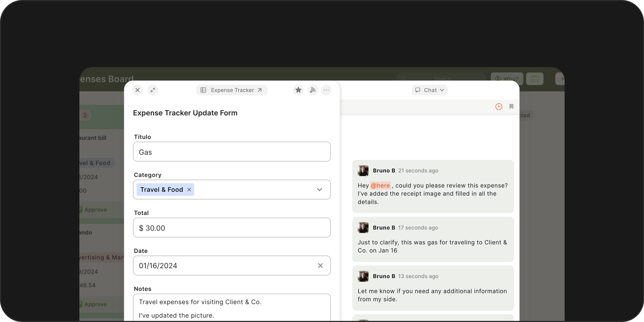Image resolution: width=644 pixels, height=322 pixels.
Task: Click the calendar view icon in the header
Action: [x=535, y=79]
